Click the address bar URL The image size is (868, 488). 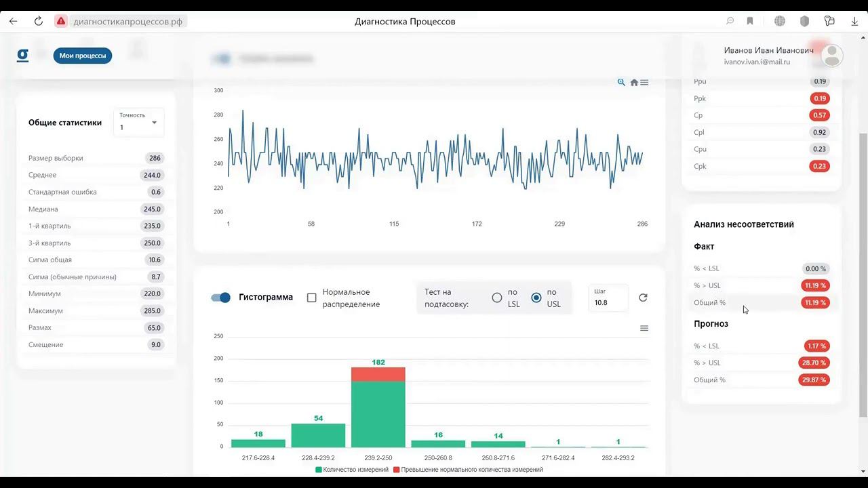coord(128,21)
